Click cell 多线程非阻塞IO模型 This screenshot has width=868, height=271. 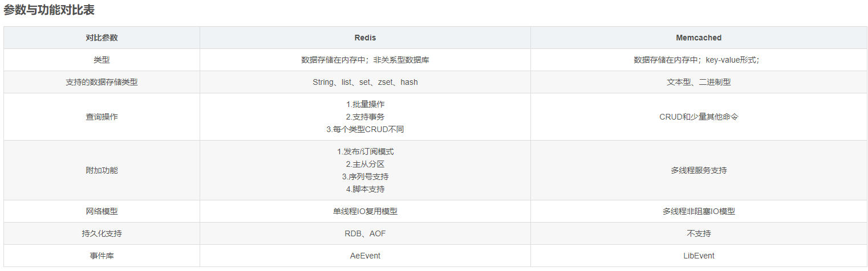coord(699,211)
